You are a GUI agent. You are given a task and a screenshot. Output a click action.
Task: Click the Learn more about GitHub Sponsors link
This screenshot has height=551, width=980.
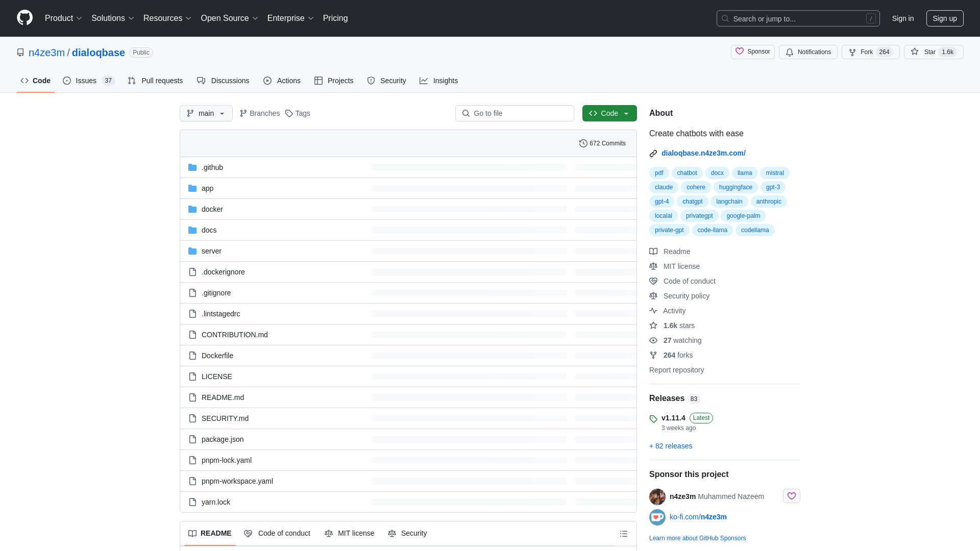[697, 538]
